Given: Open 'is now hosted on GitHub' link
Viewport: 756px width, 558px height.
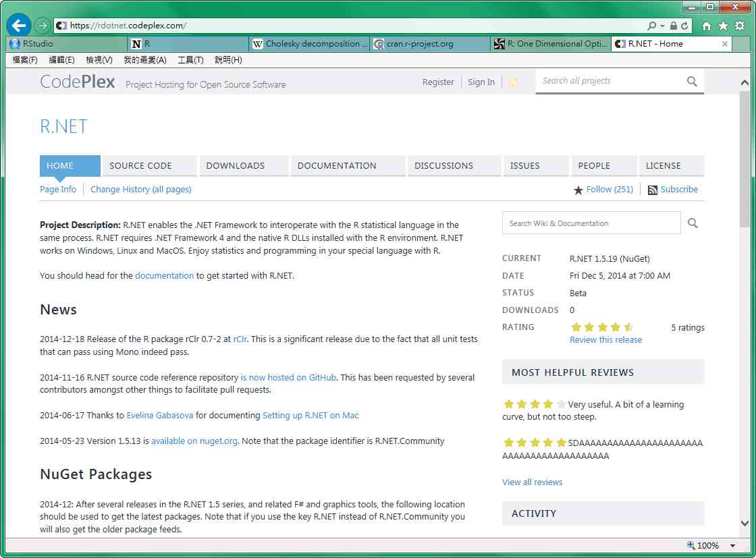Looking at the screenshot, I should click(288, 378).
